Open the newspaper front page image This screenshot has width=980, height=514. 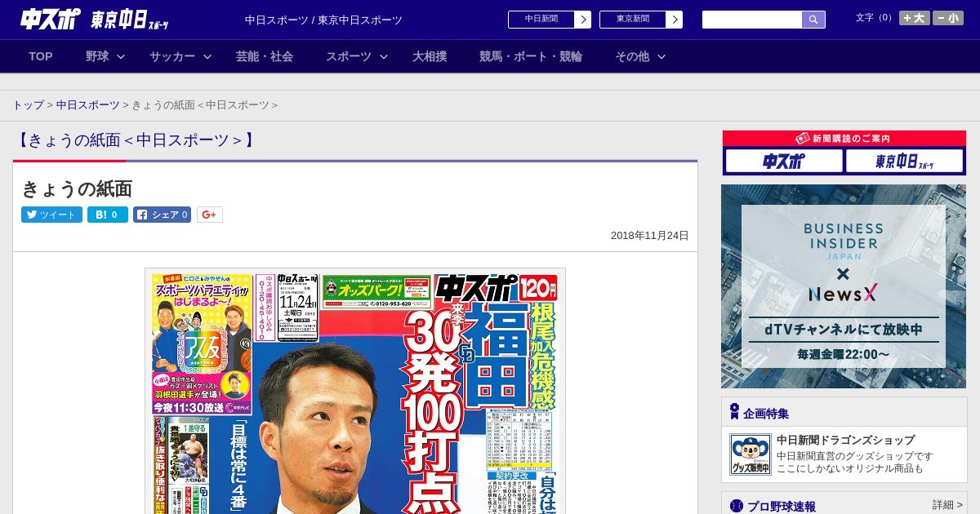[x=355, y=392]
